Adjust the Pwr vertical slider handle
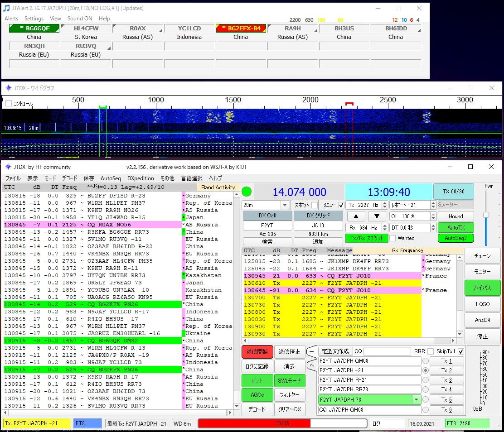This screenshot has width=504, height=432. [x=486, y=215]
